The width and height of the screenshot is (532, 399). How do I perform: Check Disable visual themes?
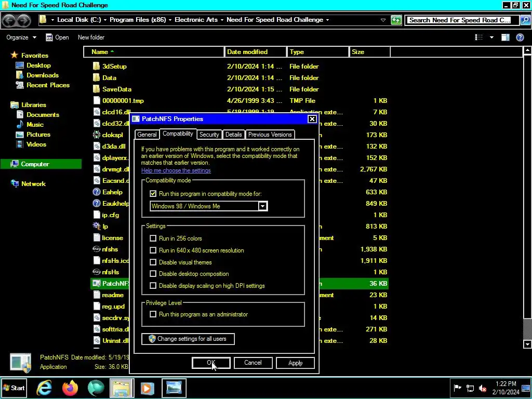pos(153,262)
